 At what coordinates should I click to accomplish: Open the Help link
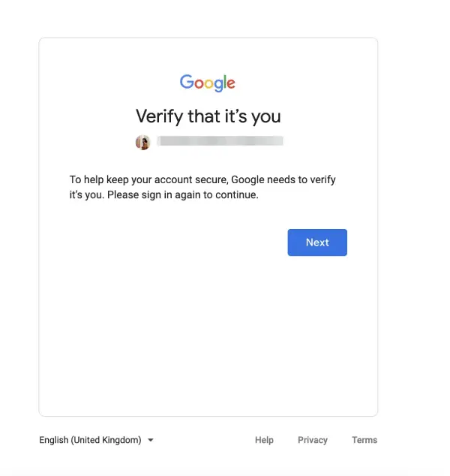pos(264,440)
